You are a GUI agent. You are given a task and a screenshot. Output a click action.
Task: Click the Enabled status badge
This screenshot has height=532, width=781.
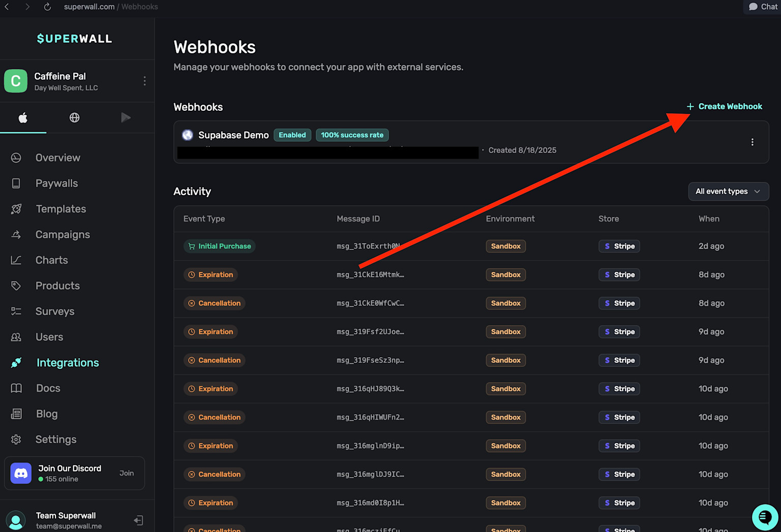[292, 135]
